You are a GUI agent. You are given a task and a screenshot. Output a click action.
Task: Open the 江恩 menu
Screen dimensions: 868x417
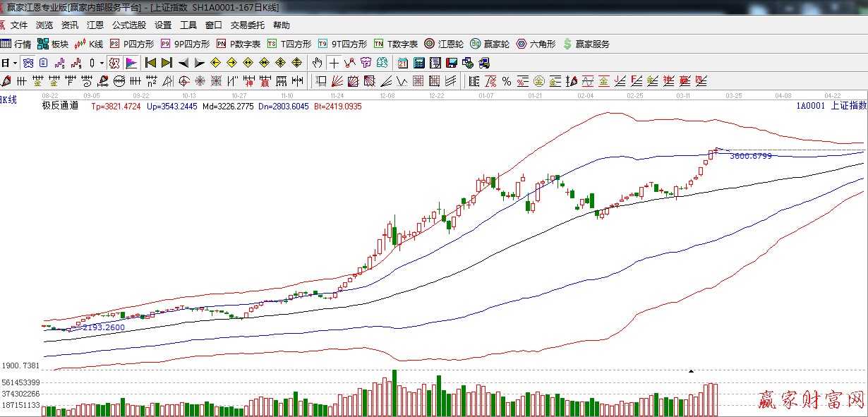click(x=95, y=25)
